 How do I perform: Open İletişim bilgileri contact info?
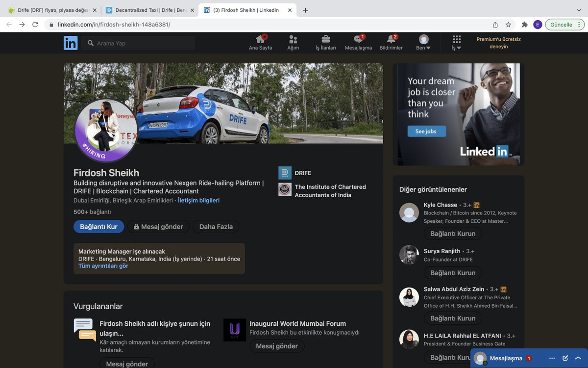[198, 201]
